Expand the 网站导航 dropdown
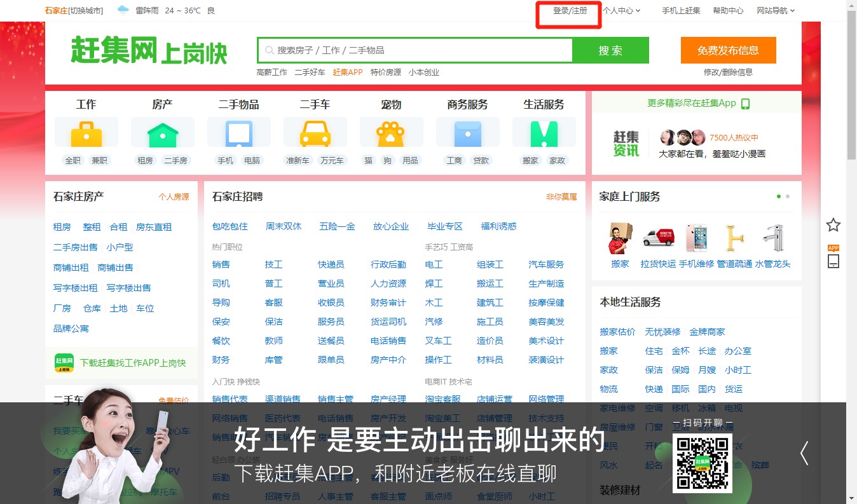Viewport: 857px width, 504px height. click(776, 11)
